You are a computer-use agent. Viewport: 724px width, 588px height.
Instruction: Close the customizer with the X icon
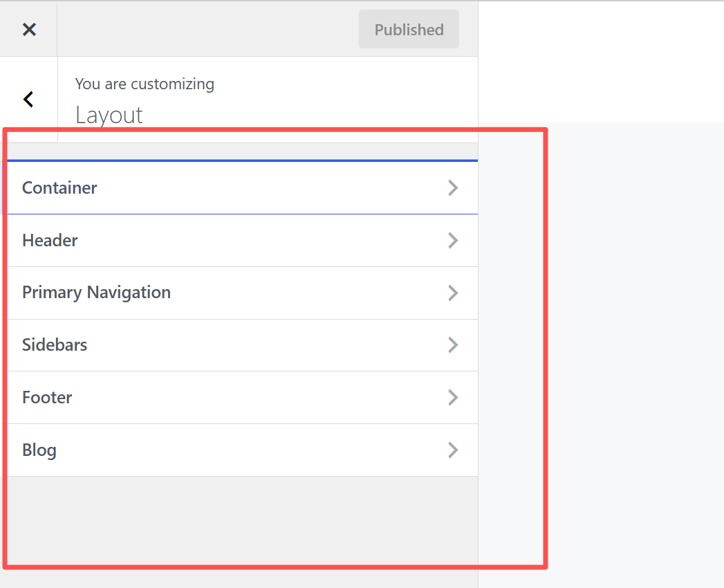[x=29, y=30]
